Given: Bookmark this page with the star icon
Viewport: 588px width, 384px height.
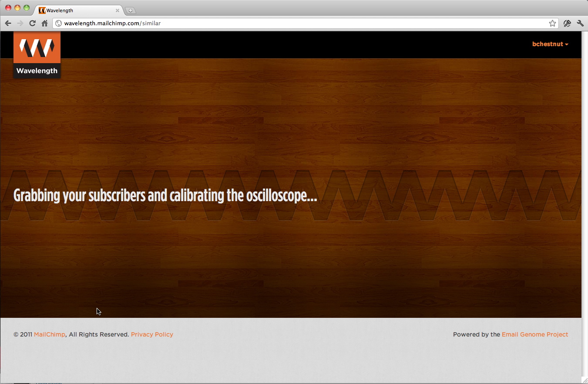Looking at the screenshot, I should point(552,24).
